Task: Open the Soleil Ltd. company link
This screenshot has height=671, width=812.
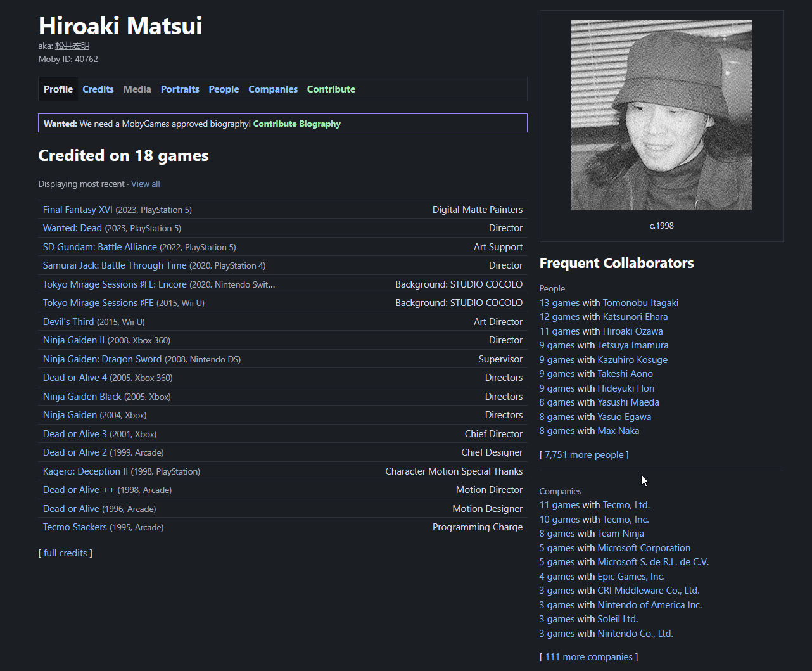Action: pyautogui.click(x=618, y=619)
